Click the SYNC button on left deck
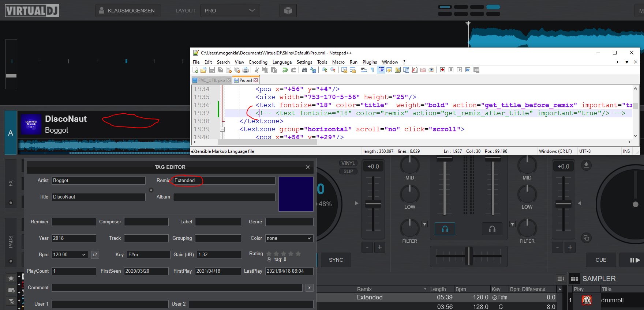The image size is (644, 310). click(336, 260)
